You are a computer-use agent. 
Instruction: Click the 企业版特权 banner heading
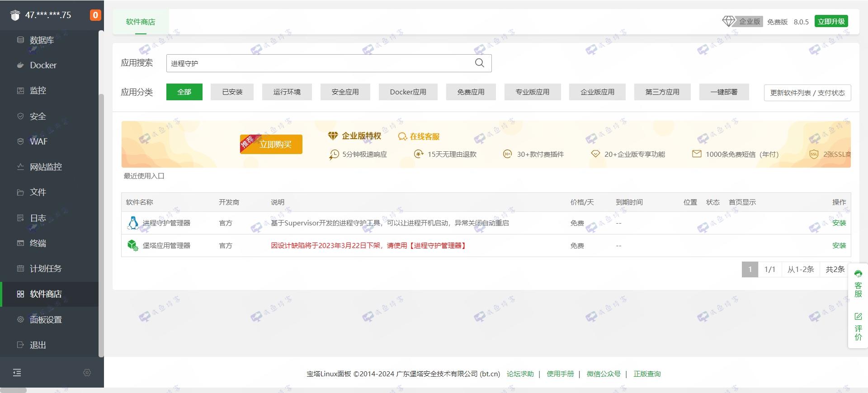[355, 136]
